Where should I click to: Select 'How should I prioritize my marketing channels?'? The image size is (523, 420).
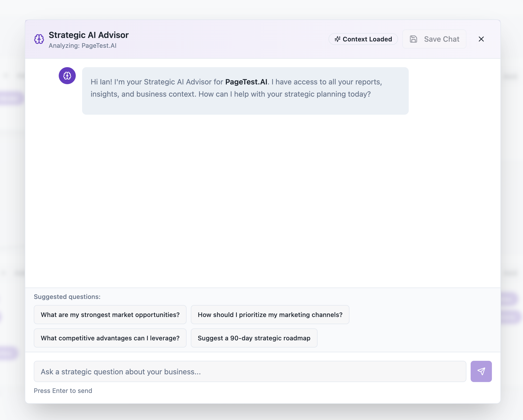pos(270,315)
